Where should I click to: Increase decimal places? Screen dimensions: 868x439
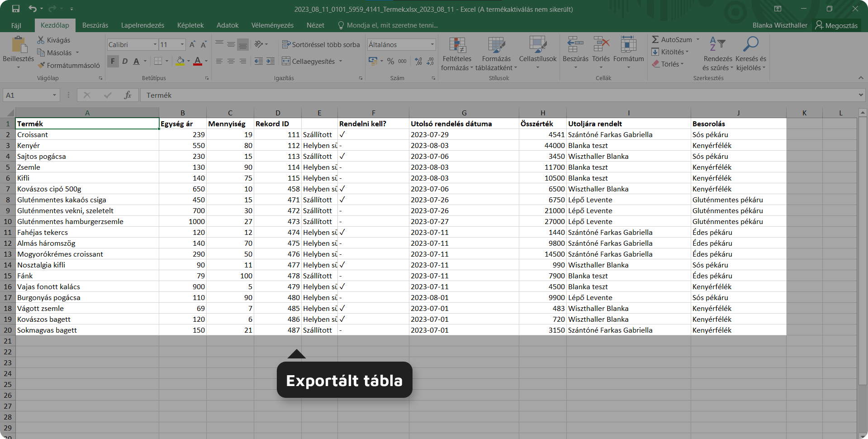[x=418, y=61]
